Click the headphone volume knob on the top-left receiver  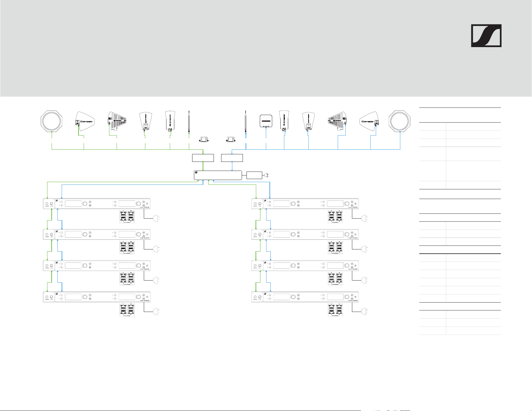click(52, 204)
